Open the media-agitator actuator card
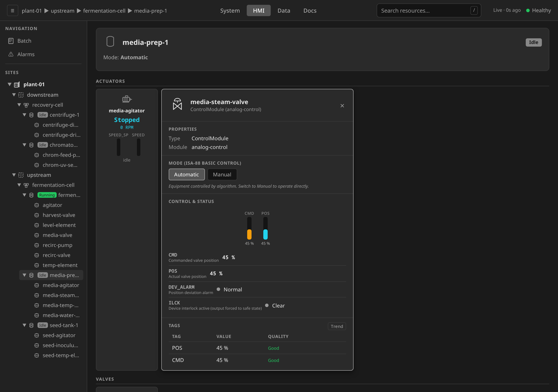Viewport: 558px width, 392px height. [127, 230]
